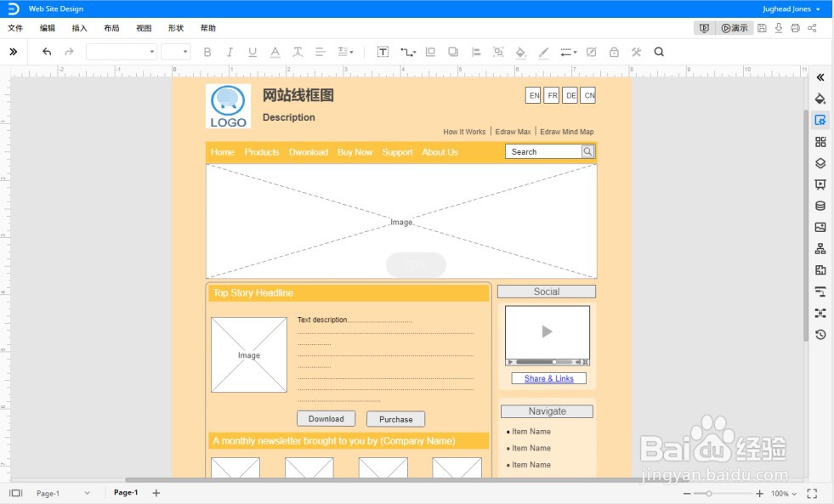The height and width of the screenshot is (504, 834).
Task: Open the 帮助 menu
Action: pyautogui.click(x=208, y=28)
